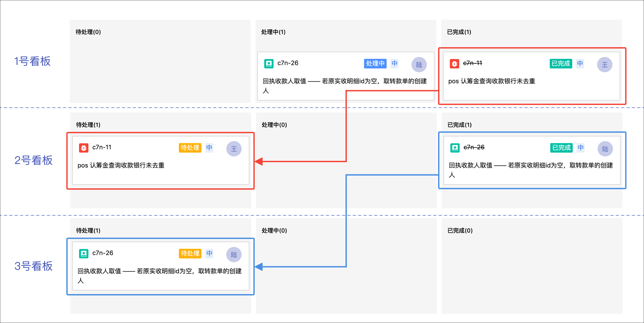The height and width of the screenshot is (323, 644).
Task: Open struck-through c7n-26 in board 2
Action: pyautogui.click(x=474, y=147)
